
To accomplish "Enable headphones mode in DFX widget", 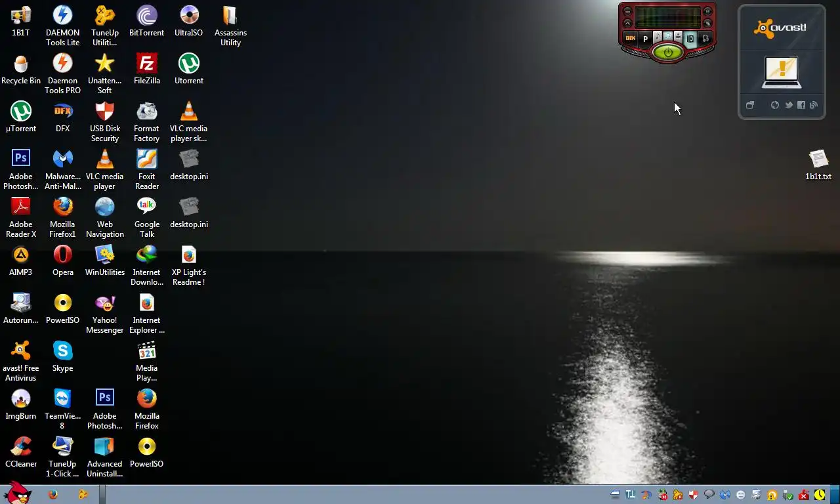I will point(705,39).
